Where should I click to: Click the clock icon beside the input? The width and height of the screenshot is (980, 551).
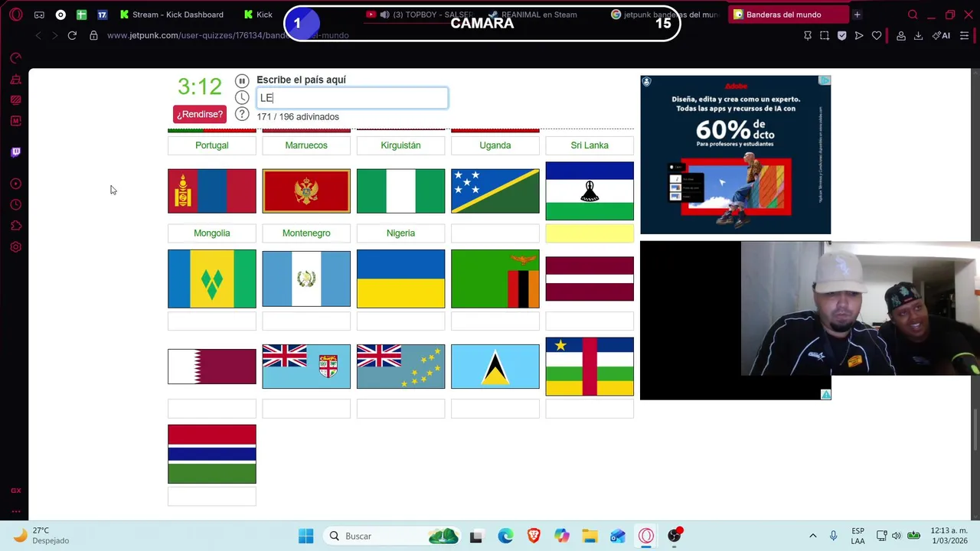pos(242,98)
